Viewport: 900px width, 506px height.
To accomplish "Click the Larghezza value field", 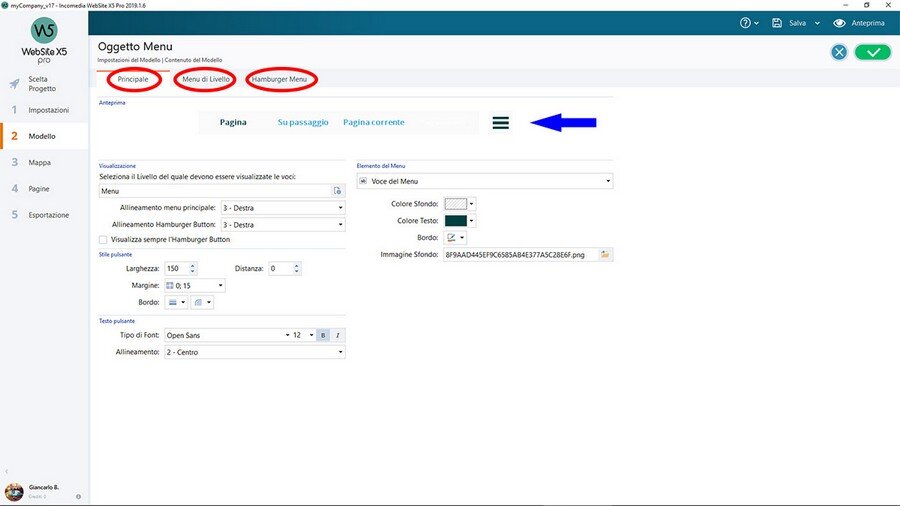I will click(175, 268).
